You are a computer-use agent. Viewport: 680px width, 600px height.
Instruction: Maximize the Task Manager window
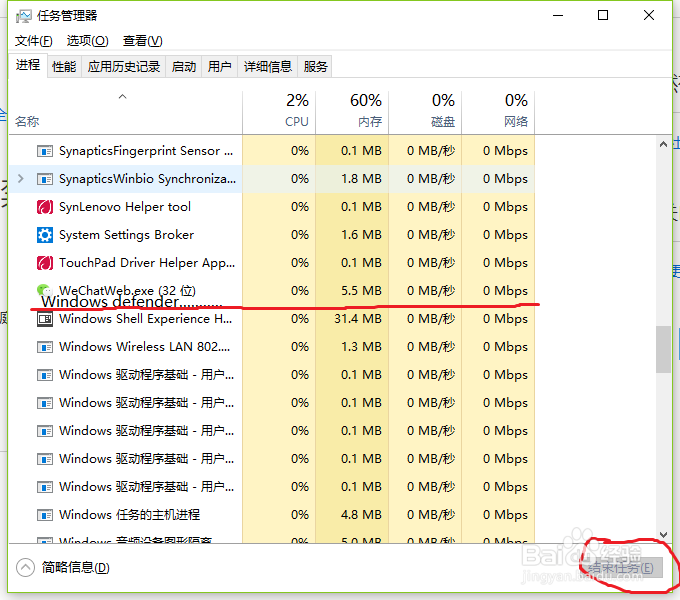point(603,16)
